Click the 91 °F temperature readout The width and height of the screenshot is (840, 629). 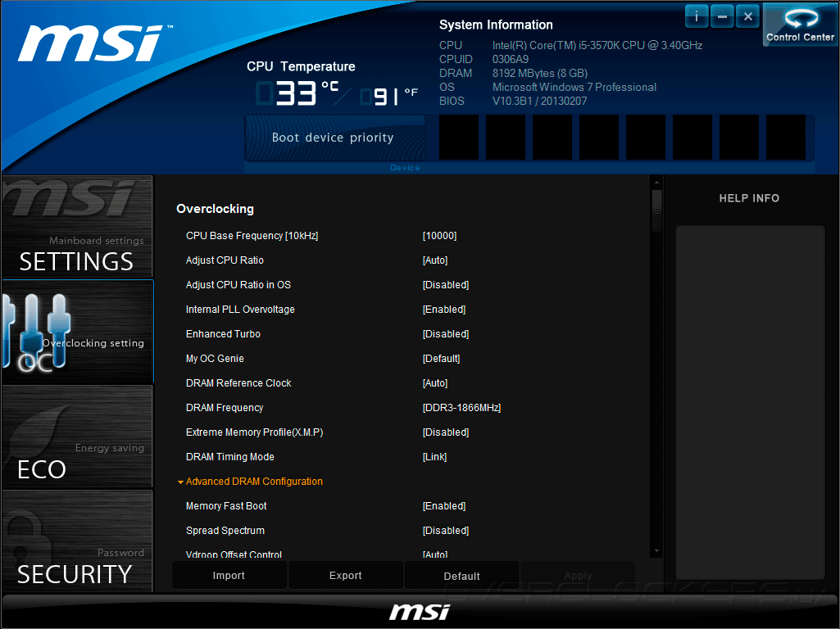(389, 97)
